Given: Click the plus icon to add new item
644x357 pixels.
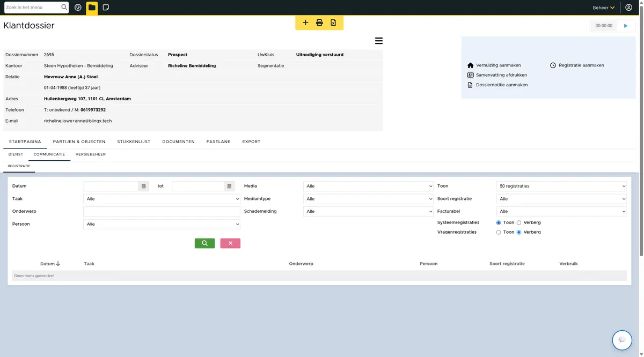Looking at the screenshot, I should pyautogui.click(x=305, y=23).
